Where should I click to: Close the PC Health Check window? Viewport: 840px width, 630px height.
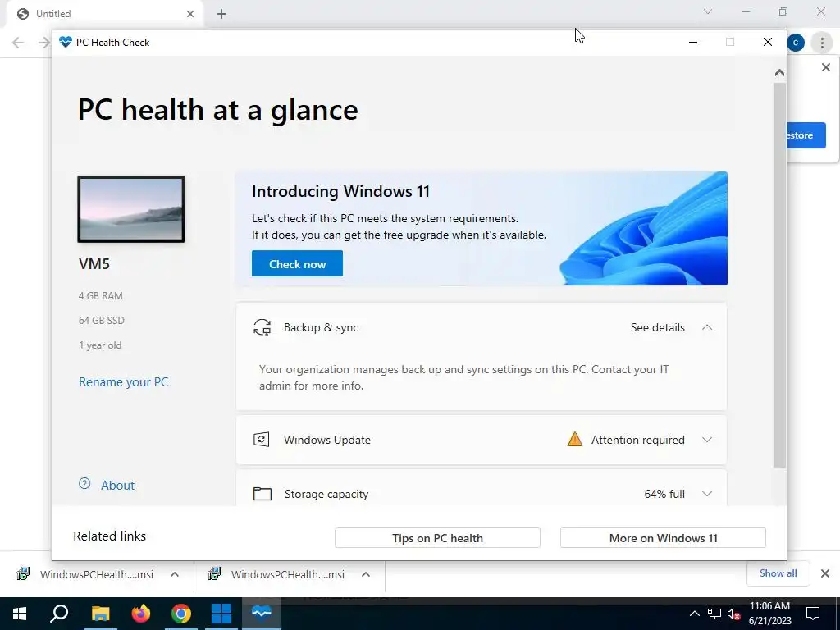coord(768,42)
